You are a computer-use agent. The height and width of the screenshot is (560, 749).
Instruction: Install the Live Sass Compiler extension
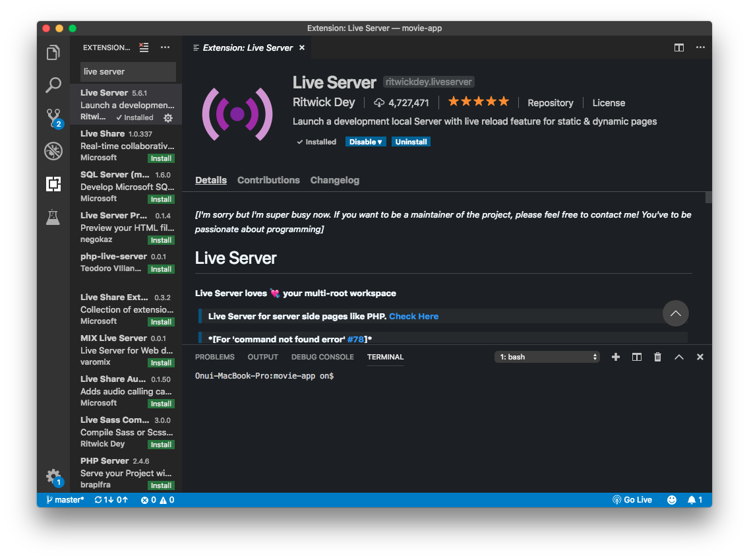coord(161,445)
